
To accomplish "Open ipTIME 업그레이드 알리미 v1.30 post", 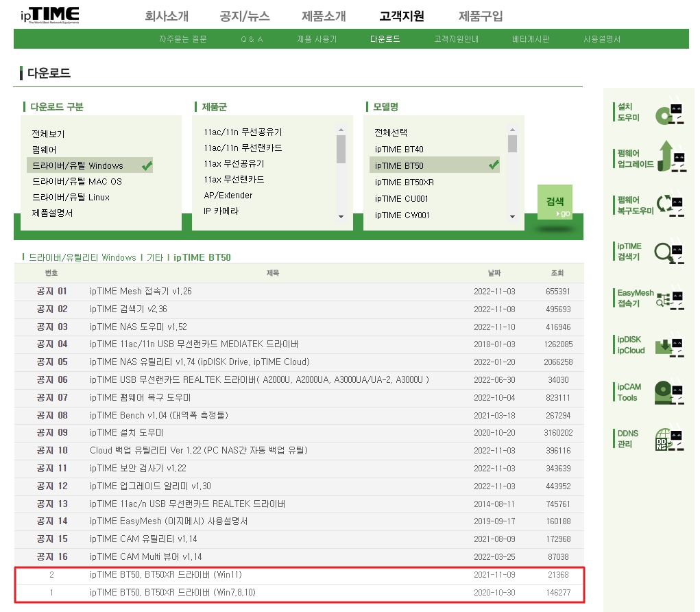I will point(150,486).
